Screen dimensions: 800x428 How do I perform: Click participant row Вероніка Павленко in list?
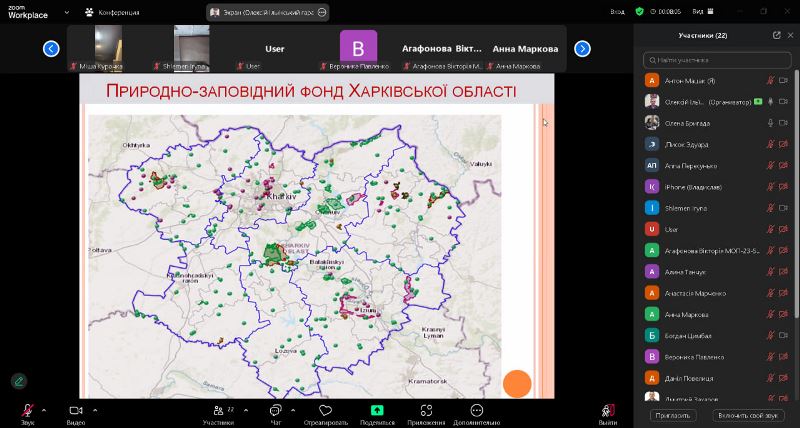click(x=716, y=357)
